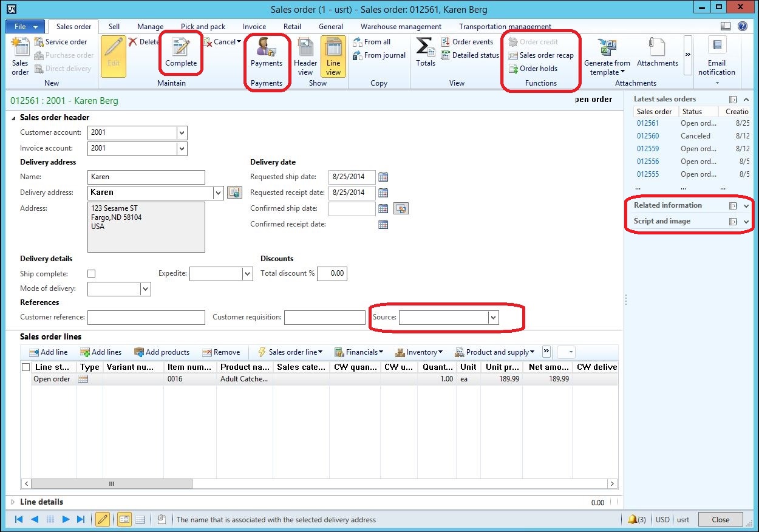Click the horizontal scrollbar under order lines

click(112, 484)
